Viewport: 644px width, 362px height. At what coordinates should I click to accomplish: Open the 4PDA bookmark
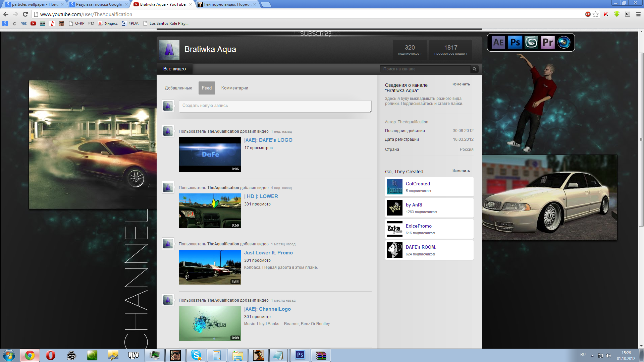[130, 23]
